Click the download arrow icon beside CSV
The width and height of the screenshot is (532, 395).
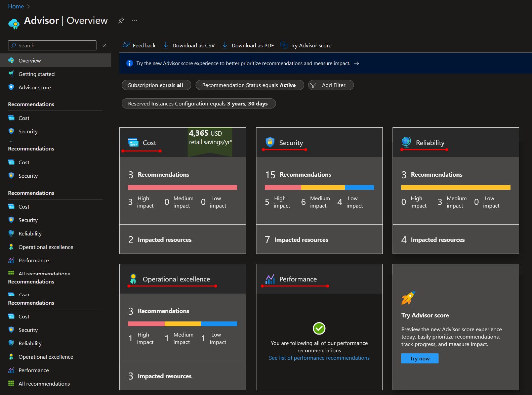pyautogui.click(x=166, y=45)
